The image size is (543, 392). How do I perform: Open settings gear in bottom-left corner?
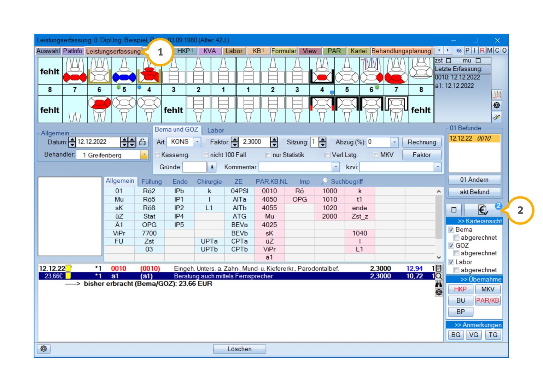pyautogui.click(x=43, y=349)
